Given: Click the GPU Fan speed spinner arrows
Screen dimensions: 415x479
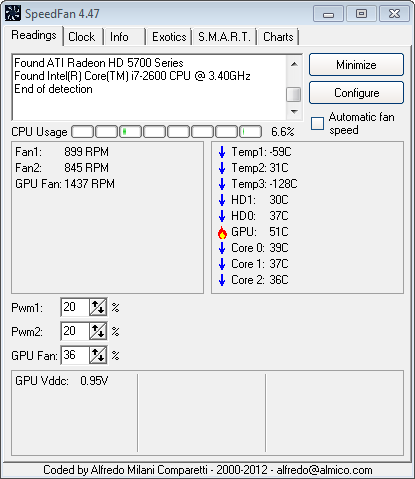Looking at the screenshot, I should 98,355.
